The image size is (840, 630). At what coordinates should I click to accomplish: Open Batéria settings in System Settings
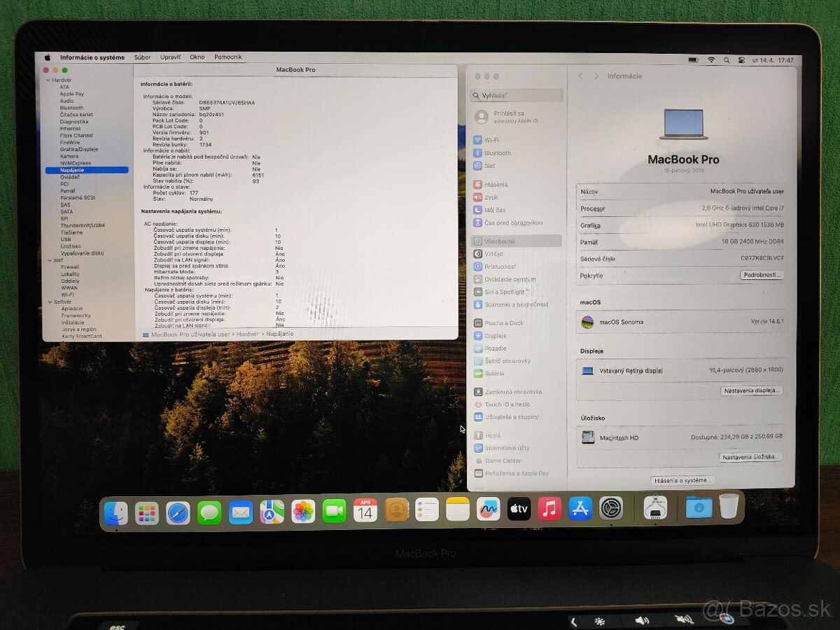pos(498,373)
